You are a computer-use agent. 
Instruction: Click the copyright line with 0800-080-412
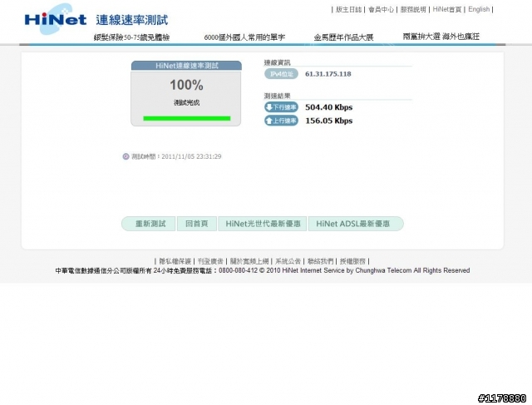(x=263, y=270)
